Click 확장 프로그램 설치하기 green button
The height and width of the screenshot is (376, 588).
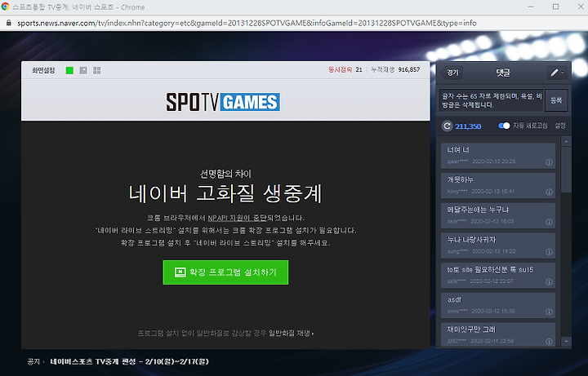(225, 272)
